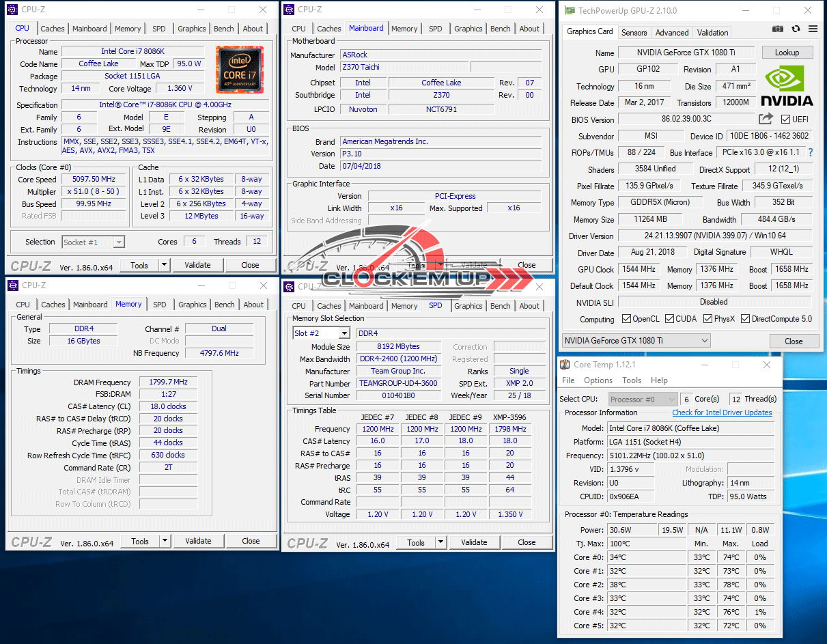Click the BIOS export share icon in GPU-Z

coord(766,119)
